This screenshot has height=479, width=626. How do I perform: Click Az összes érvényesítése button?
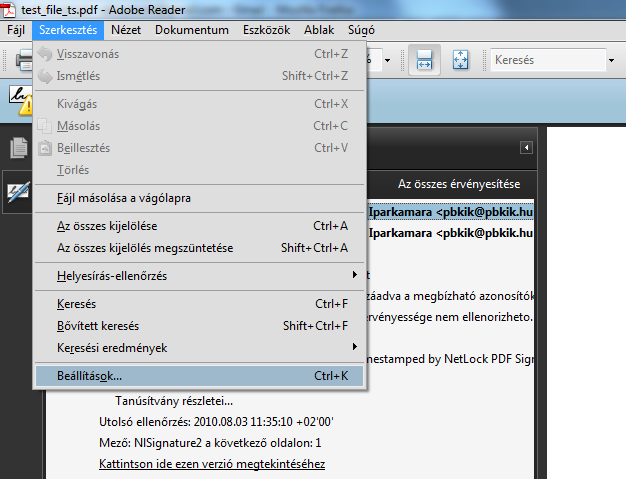[459, 184]
